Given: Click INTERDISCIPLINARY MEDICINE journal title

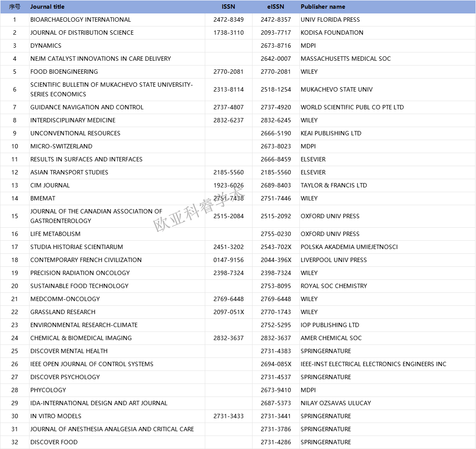Looking at the screenshot, I should pos(73,121).
